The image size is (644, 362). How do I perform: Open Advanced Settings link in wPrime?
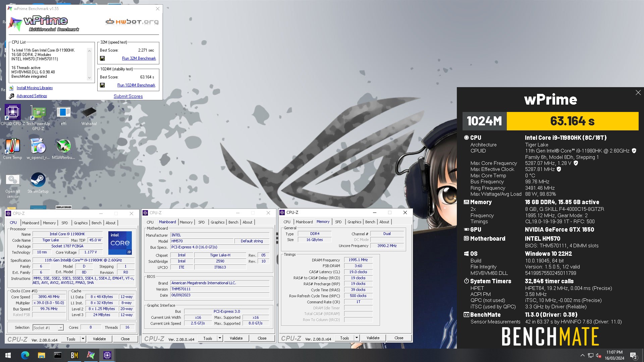pyautogui.click(x=32, y=96)
